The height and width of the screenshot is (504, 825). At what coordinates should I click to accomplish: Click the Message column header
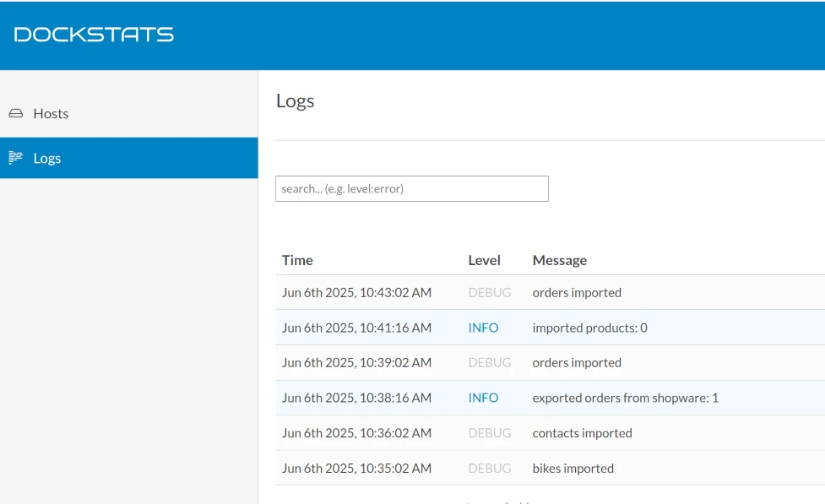click(x=559, y=260)
